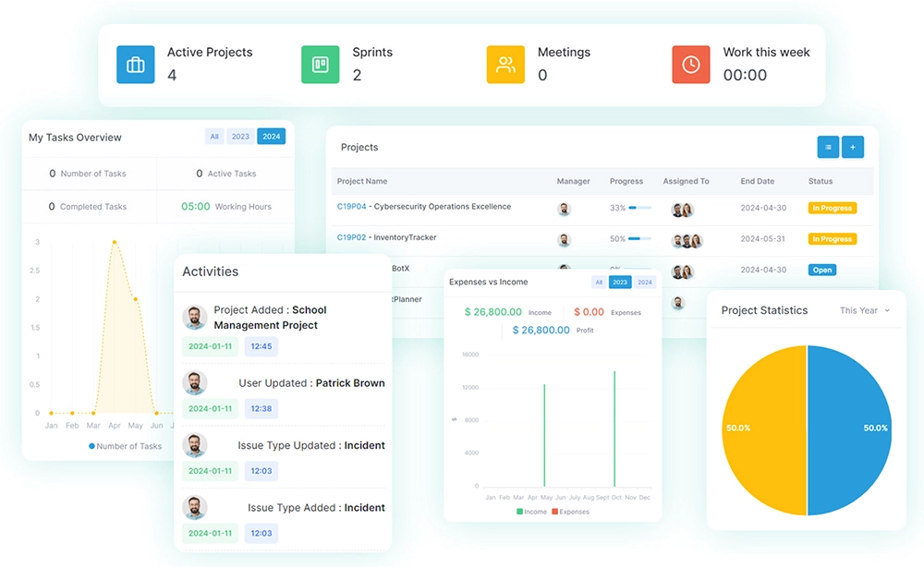The image size is (924, 567).
Task: Click manager avatar for Cybersecurity Operations Excellence
Action: point(564,210)
